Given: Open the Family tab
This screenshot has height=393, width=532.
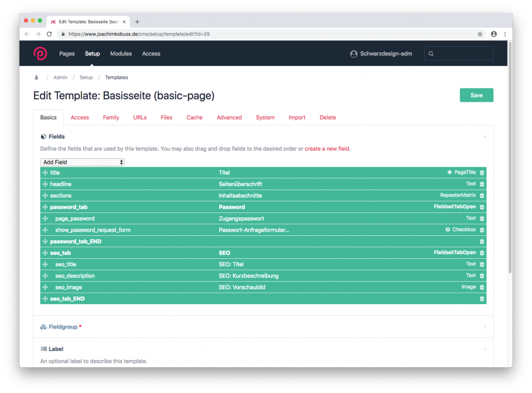Looking at the screenshot, I should [x=111, y=118].
